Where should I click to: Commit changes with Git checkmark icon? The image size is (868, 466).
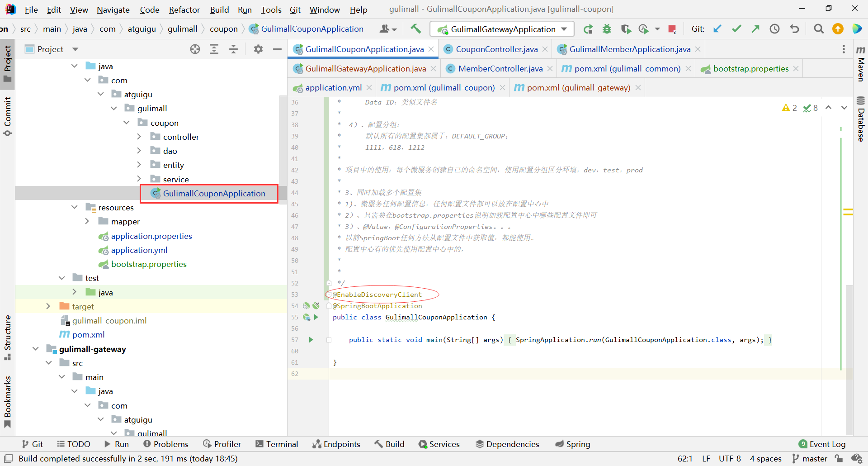(x=736, y=29)
